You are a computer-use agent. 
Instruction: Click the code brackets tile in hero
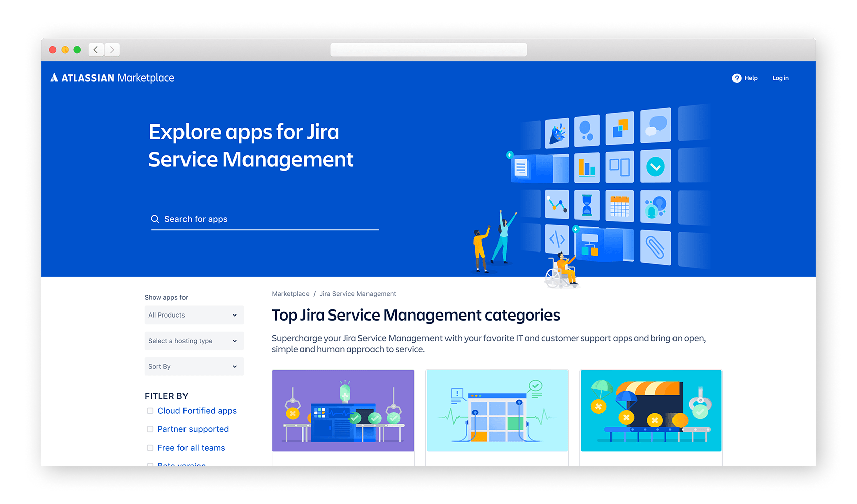(557, 239)
